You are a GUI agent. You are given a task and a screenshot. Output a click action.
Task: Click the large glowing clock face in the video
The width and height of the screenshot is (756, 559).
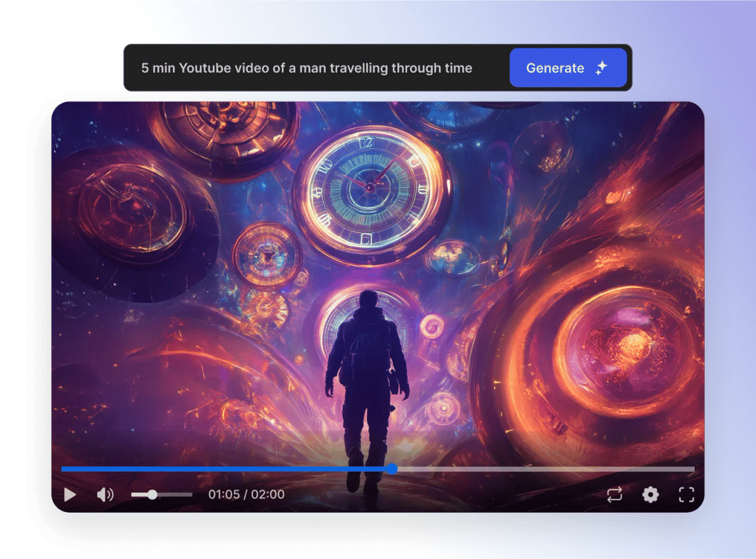[371, 189]
